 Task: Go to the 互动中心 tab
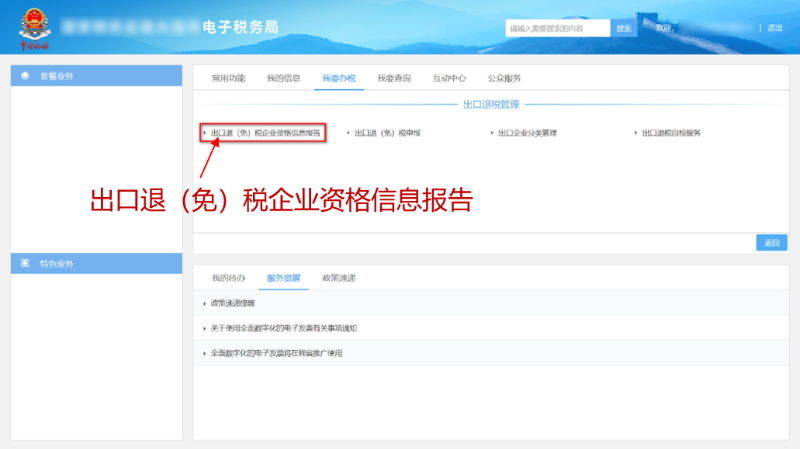pos(448,78)
